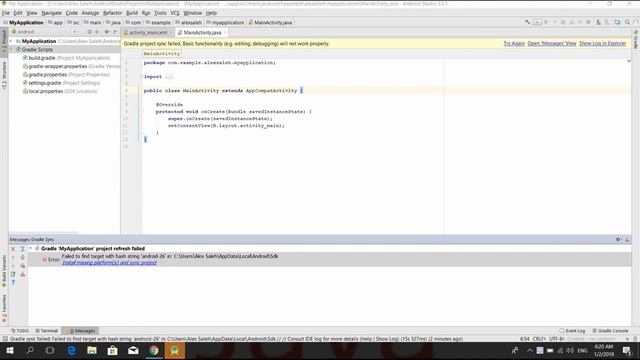640x360 pixels.
Task: Click the Search Everywhere magnifier icon
Action: click(x=627, y=22)
